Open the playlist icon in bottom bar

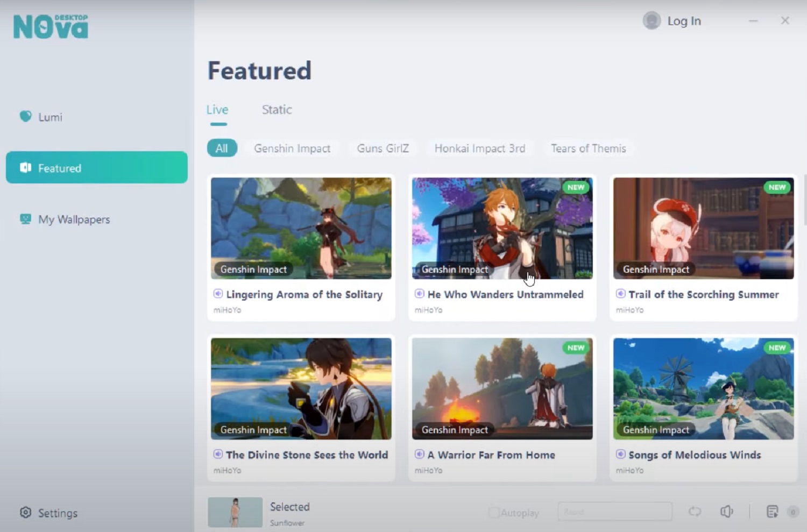[772, 512]
